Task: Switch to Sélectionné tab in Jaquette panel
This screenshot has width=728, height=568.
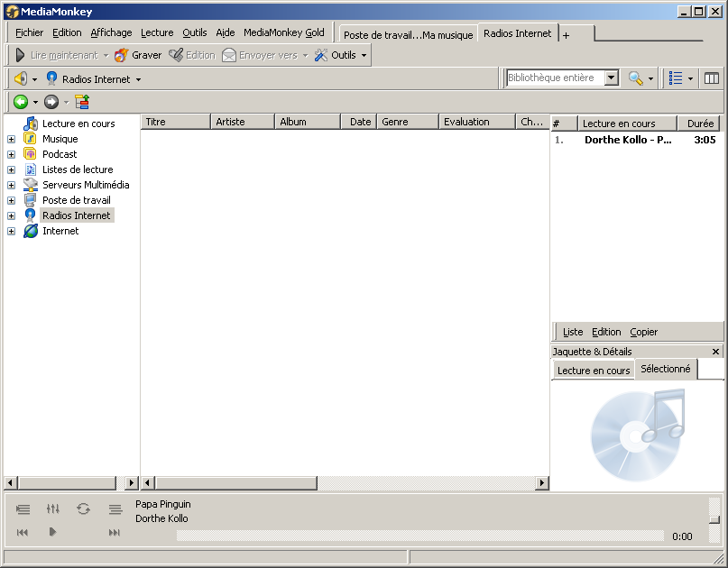Action: [666, 369]
